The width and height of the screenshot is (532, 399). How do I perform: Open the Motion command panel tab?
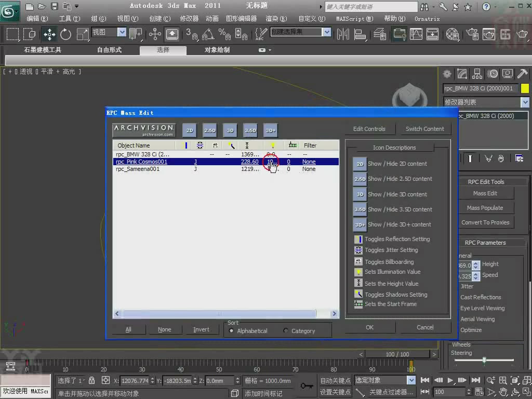(493, 74)
